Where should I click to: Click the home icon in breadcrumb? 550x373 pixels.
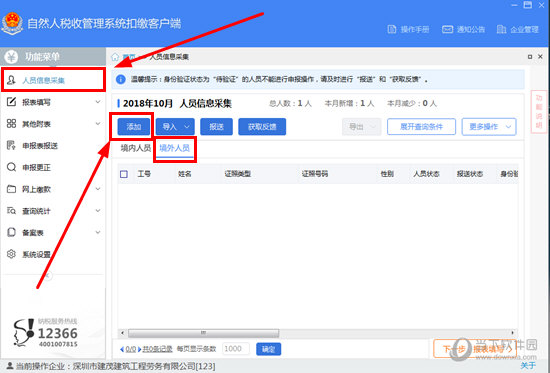point(115,57)
